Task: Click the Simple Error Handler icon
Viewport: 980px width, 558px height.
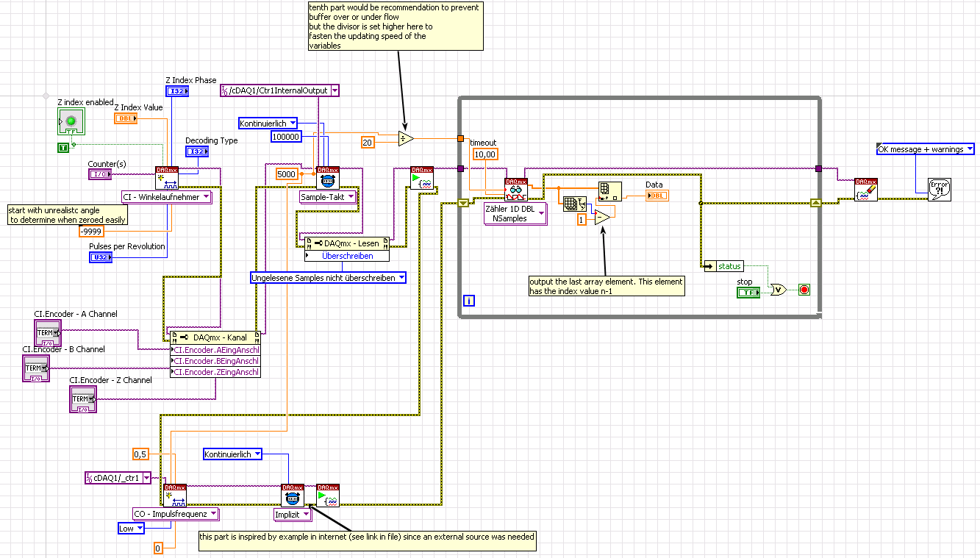Action: coord(939,189)
